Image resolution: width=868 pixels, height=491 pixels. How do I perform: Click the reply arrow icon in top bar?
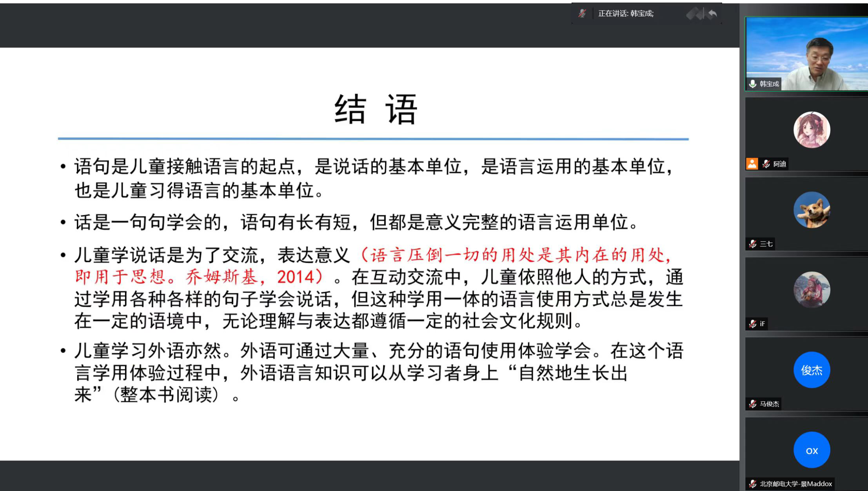[713, 14]
